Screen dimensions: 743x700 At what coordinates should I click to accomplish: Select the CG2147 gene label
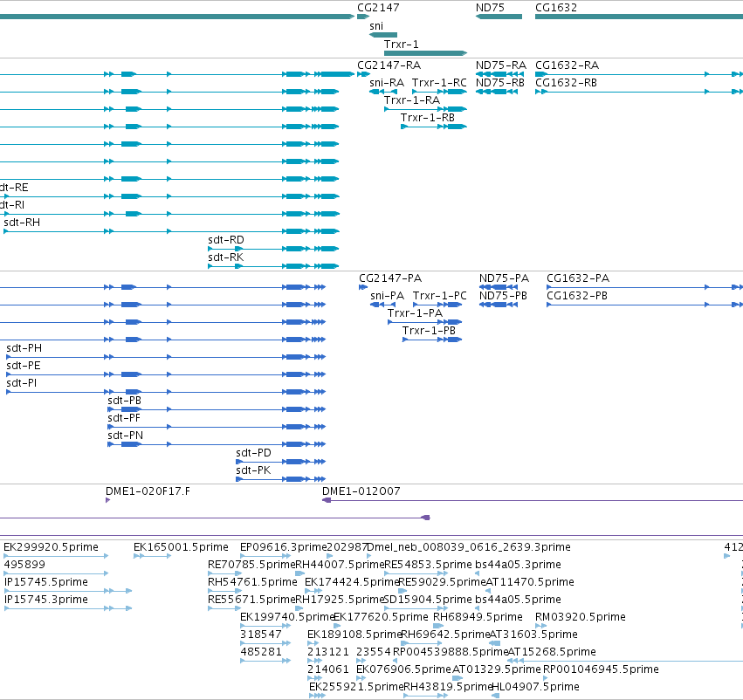[x=378, y=8]
